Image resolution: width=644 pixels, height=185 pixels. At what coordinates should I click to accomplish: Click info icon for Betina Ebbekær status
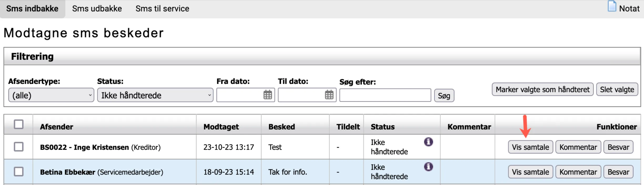coord(428,167)
